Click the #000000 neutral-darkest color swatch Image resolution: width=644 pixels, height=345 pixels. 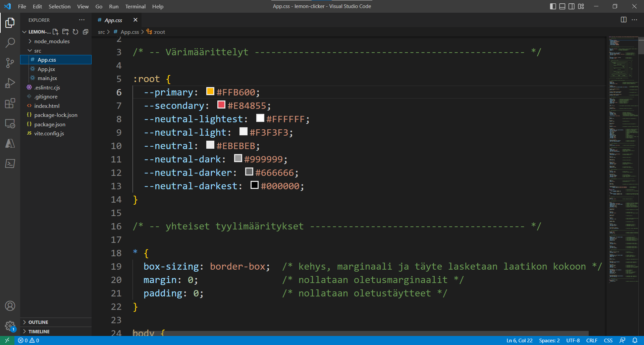[x=255, y=185]
